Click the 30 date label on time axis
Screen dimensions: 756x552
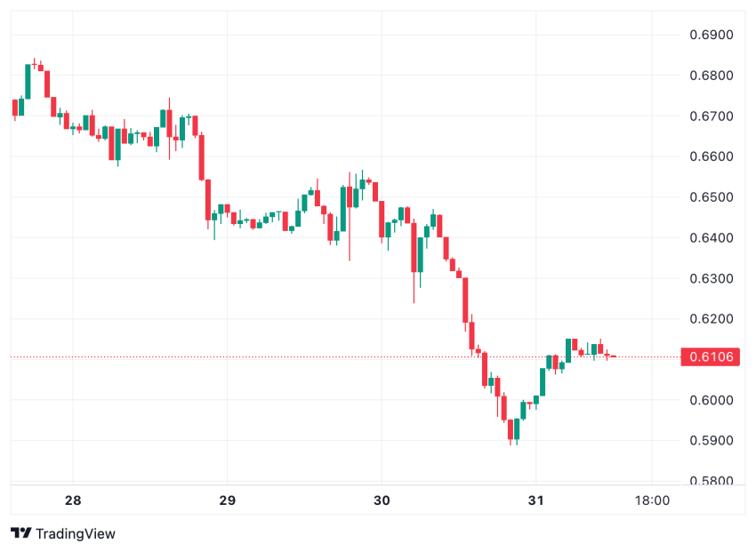pos(382,500)
